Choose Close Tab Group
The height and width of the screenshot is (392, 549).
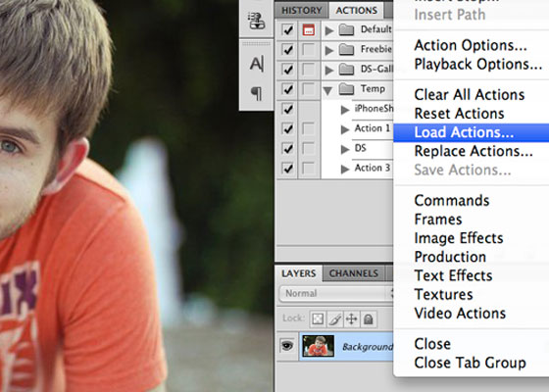[470, 363]
